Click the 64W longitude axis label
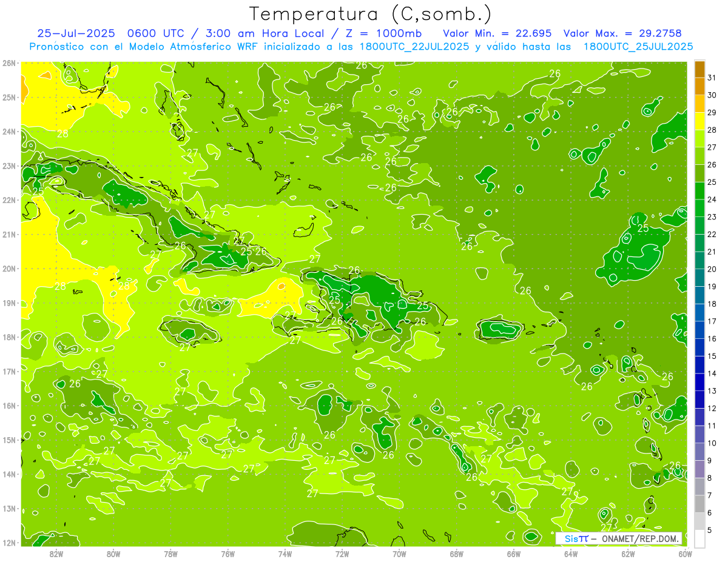Image resolution: width=728 pixels, height=562 pixels. (x=571, y=554)
